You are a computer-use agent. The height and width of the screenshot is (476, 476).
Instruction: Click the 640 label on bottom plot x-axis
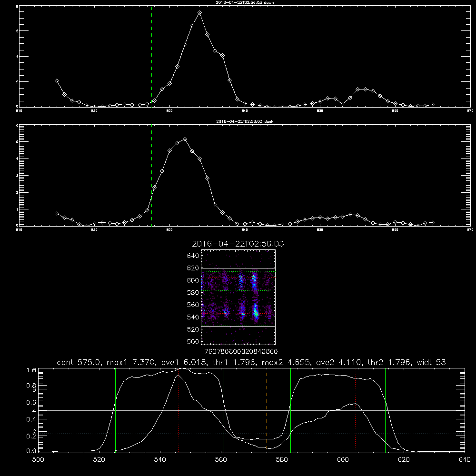[465, 460]
